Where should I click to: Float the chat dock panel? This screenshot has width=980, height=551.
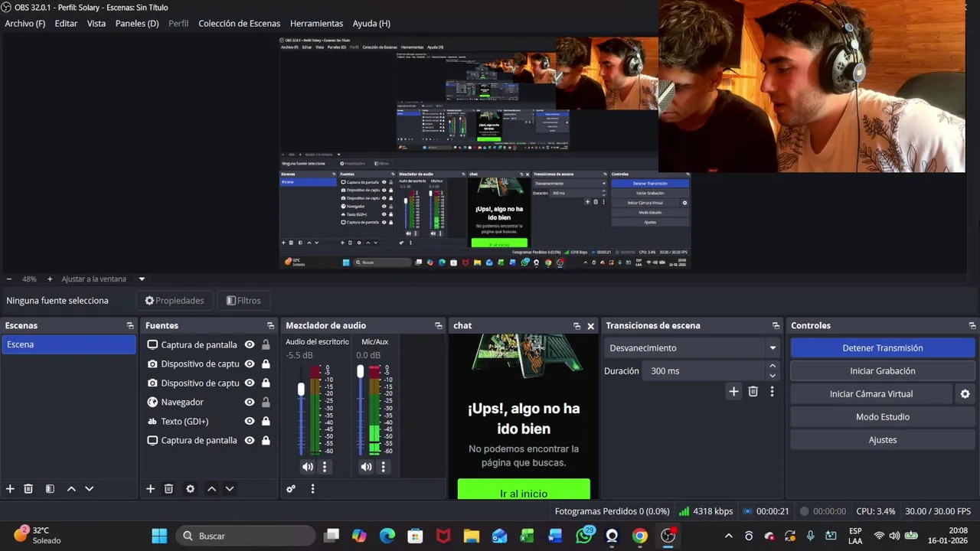pos(577,326)
